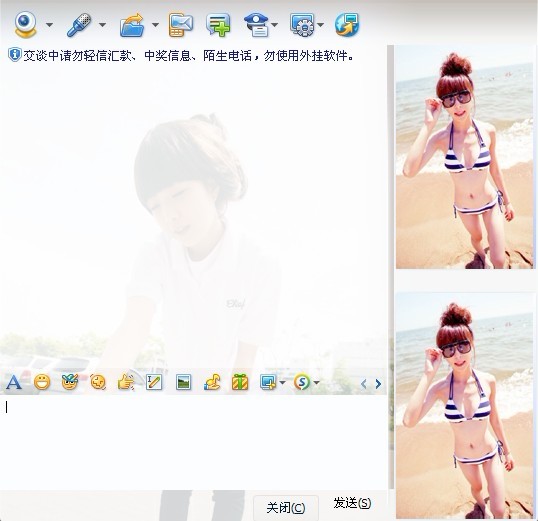
Task: Expand the voice call options arrow
Action: coord(102,25)
